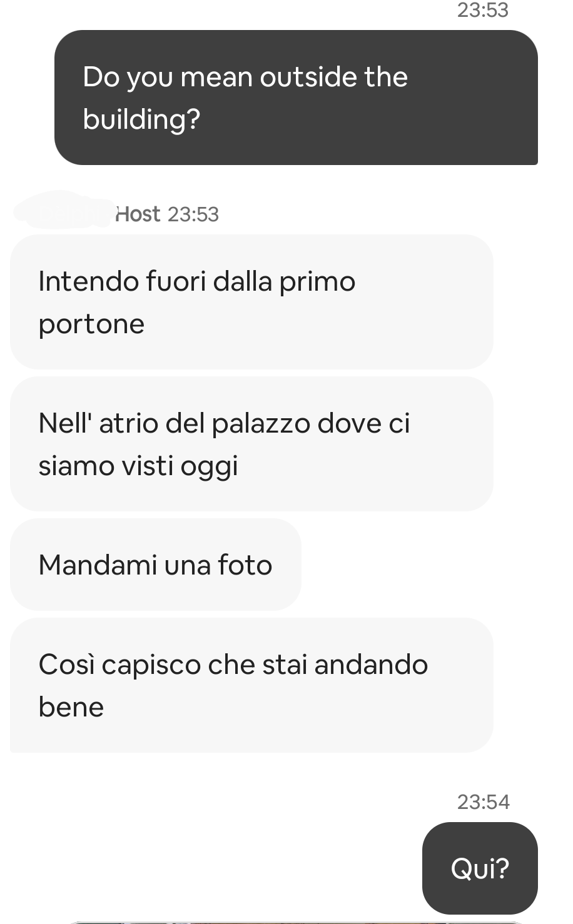Click the 'Host' label above incoming messages

coord(138,214)
